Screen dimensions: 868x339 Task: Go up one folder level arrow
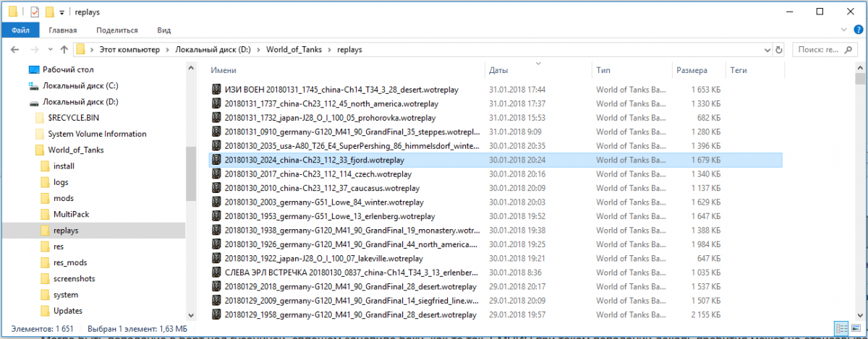(x=64, y=50)
